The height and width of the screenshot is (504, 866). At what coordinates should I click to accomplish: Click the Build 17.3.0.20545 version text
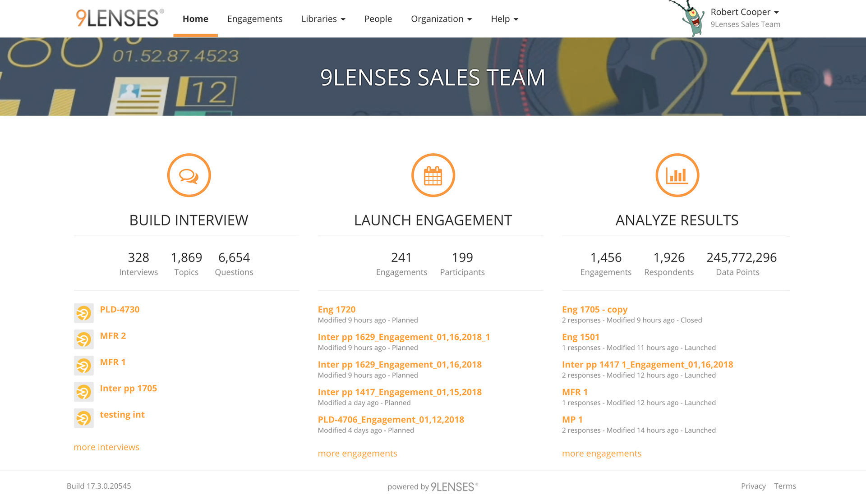click(x=99, y=486)
